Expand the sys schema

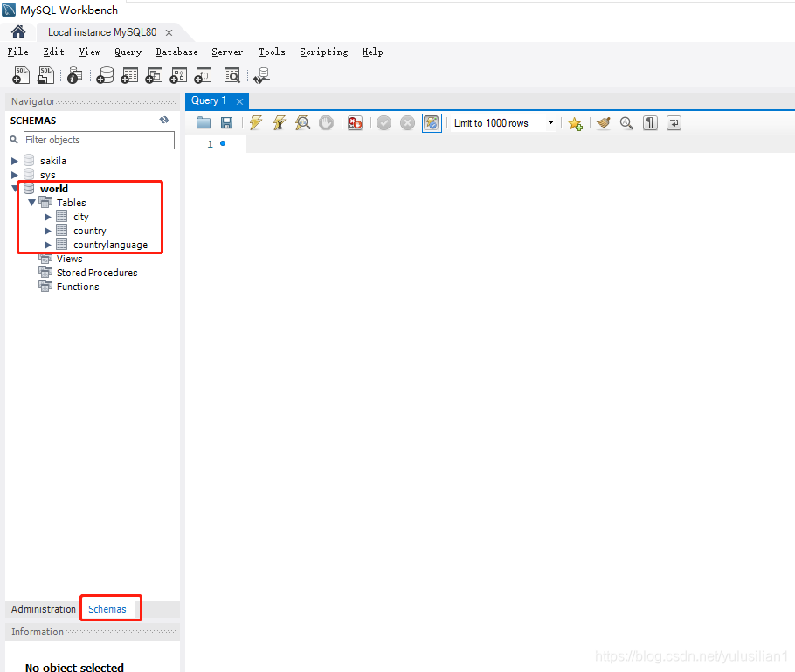tap(14, 175)
